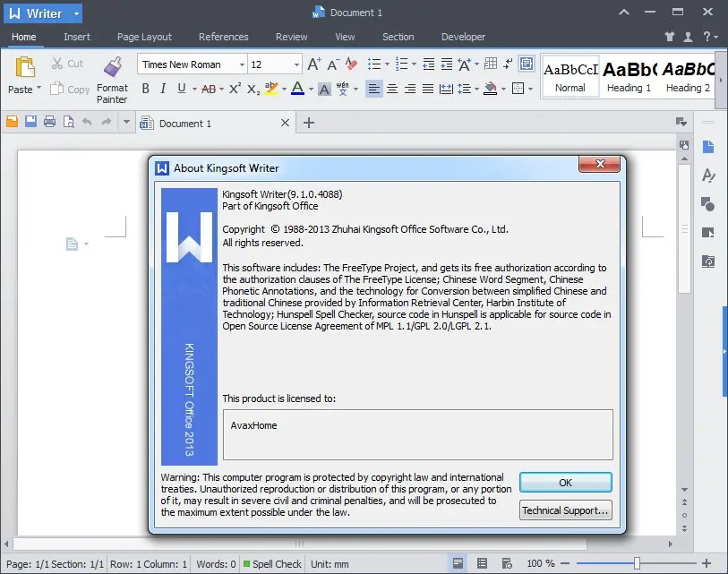Click the Redo arrow

click(x=107, y=122)
